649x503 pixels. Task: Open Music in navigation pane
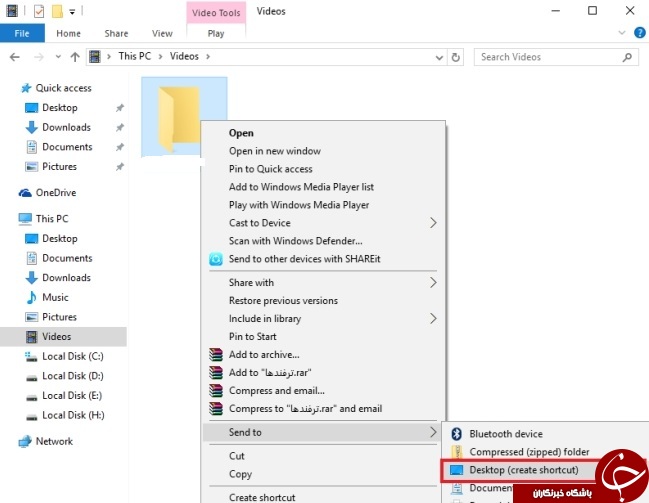[47, 297]
